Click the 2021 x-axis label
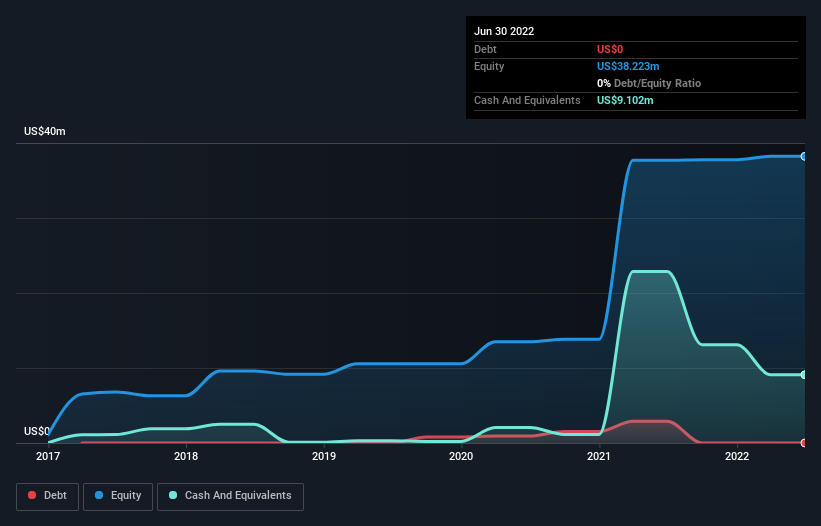 coord(598,456)
